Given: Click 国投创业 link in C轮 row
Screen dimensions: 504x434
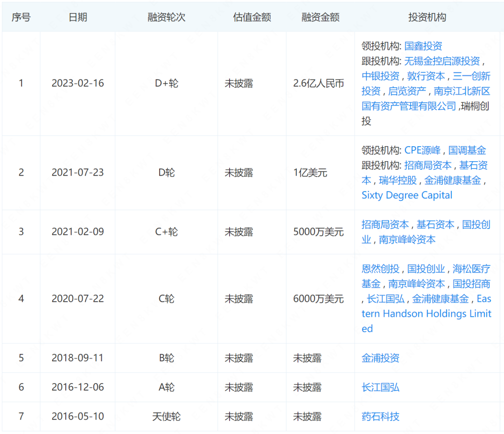Looking at the screenshot, I should point(426,269).
